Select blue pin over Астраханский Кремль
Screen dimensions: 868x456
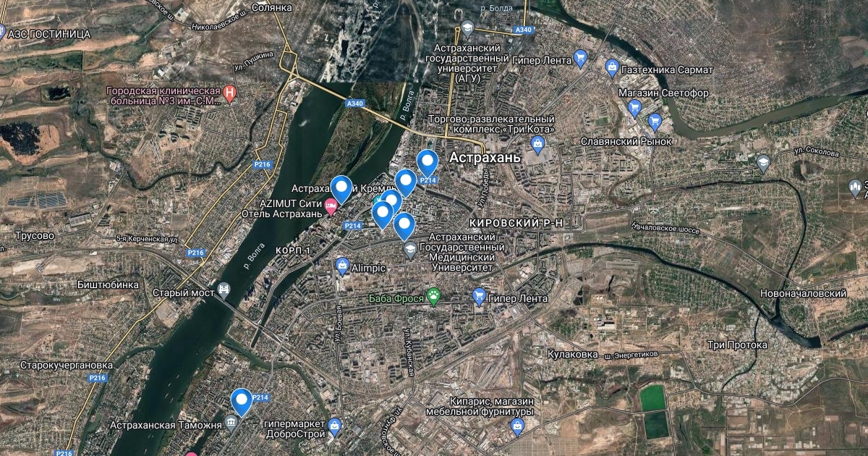tap(341, 190)
